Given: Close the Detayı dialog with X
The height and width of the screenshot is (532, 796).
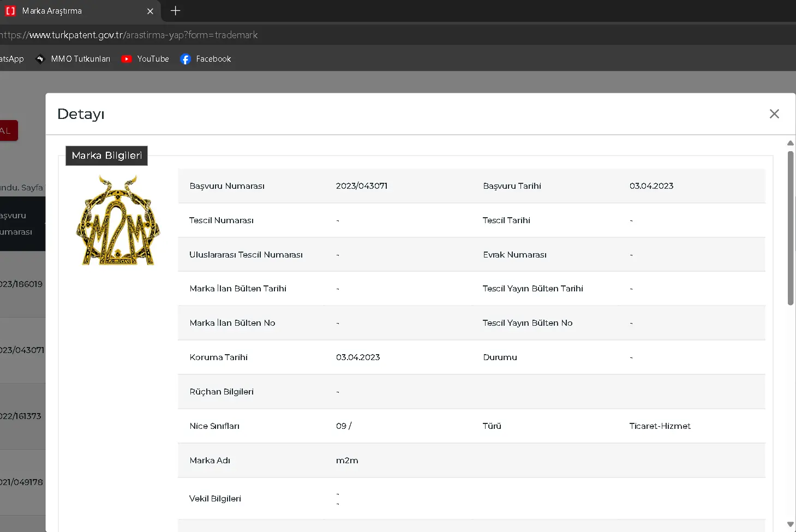Looking at the screenshot, I should click(774, 114).
